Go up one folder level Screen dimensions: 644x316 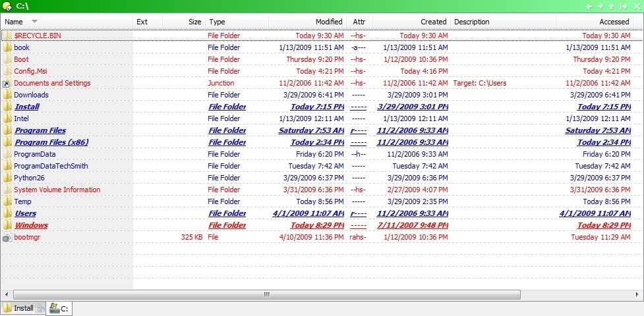tap(611, 6)
